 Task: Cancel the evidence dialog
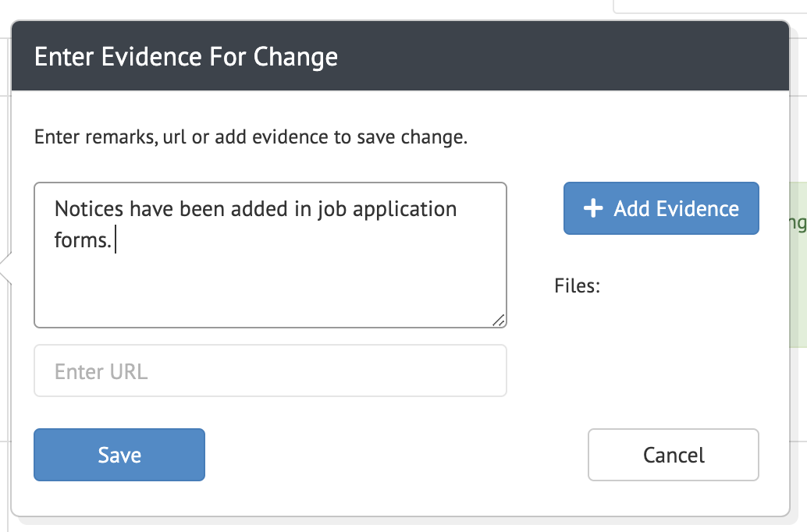[674, 455]
